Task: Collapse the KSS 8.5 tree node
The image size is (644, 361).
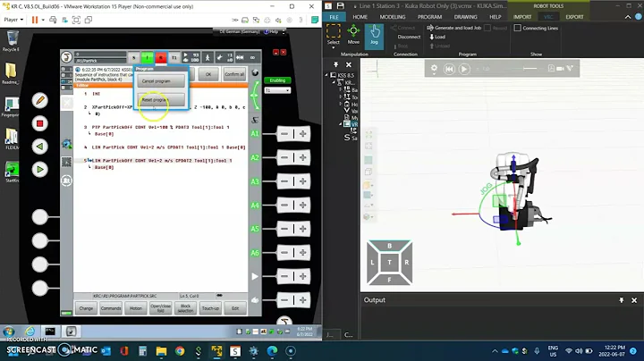Action: 327,75
